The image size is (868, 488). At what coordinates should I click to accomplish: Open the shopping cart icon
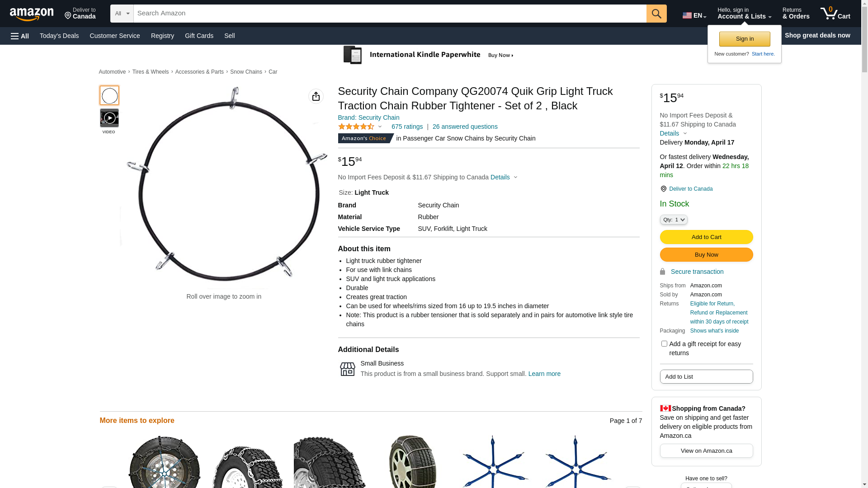[835, 14]
